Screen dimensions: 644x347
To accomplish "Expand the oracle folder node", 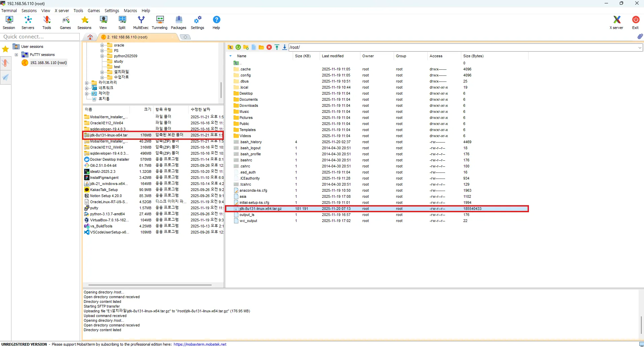I will [x=102, y=45].
